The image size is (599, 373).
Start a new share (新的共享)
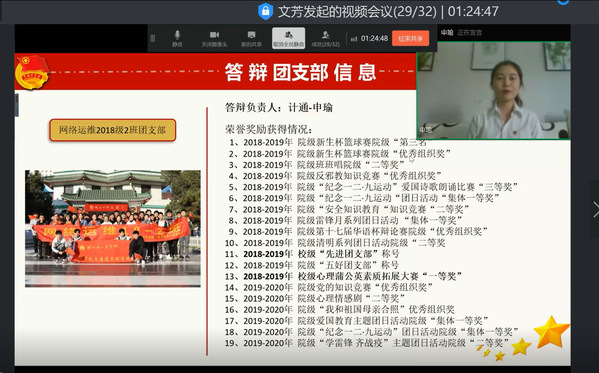coord(251,38)
